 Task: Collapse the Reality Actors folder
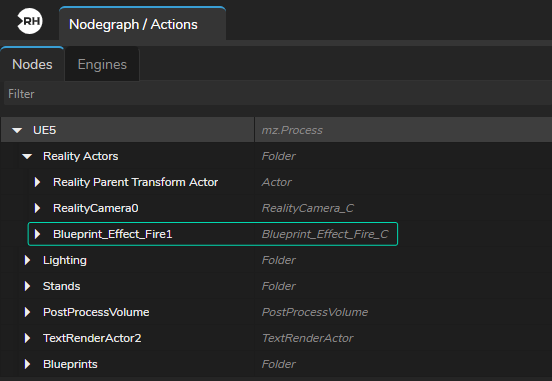(x=27, y=156)
